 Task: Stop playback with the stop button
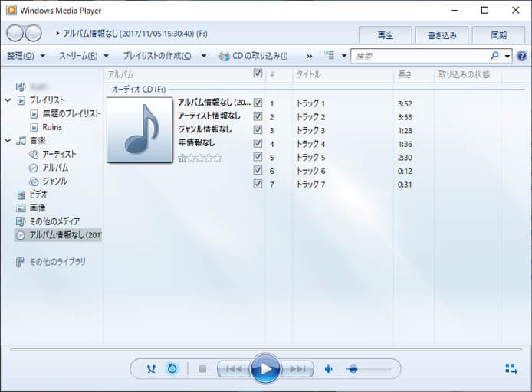coord(202,368)
